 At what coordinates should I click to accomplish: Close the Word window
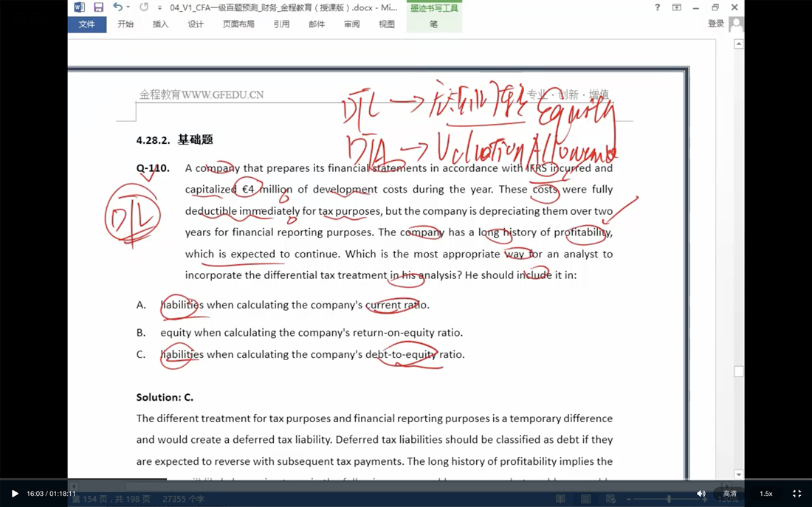click(x=734, y=7)
